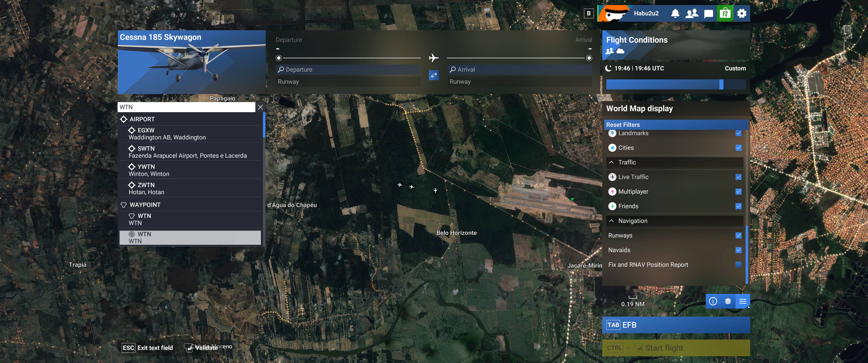This screenshot has height=363, width=868.
Task: Click the weather cloud icon under Flight Conditions
Action: coord(620,51)
